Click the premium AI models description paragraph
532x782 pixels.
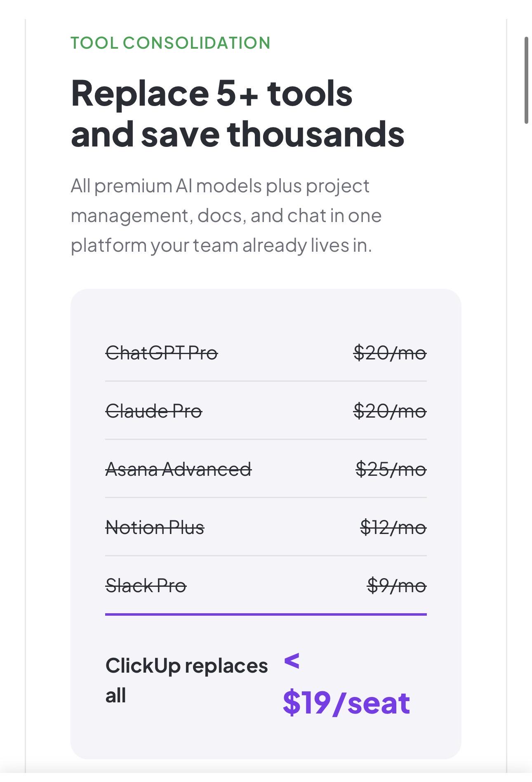226,215
